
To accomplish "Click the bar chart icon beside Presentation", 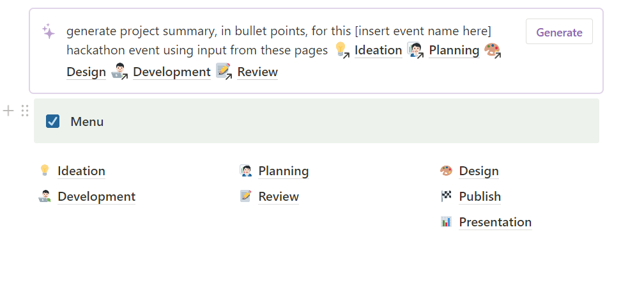I will (446, 222).
